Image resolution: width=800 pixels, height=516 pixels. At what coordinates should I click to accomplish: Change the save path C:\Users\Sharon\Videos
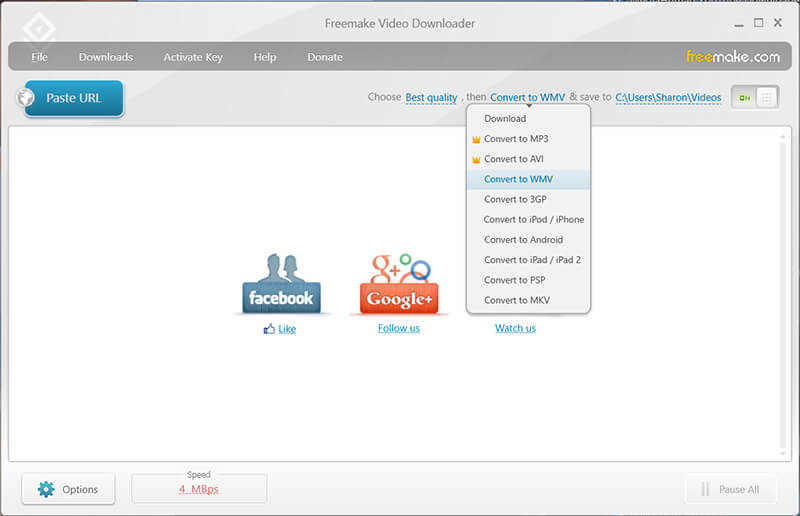point(668,97)
